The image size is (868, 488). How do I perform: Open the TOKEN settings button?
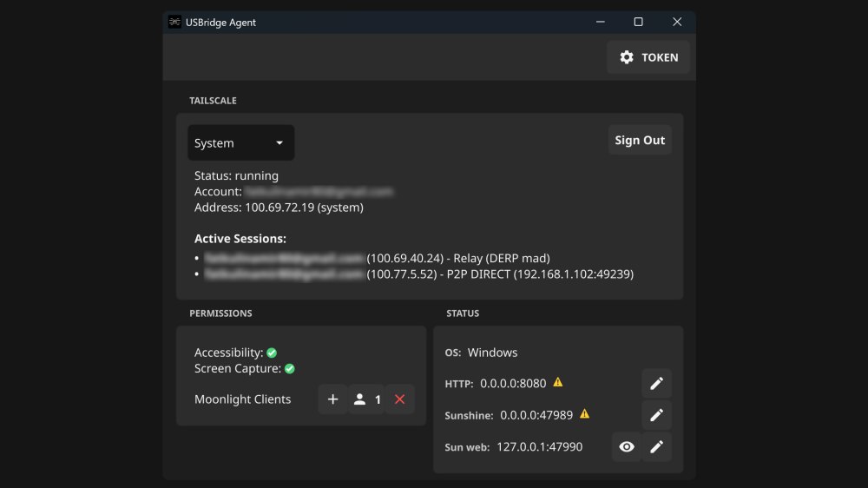(x=648, y=57)
